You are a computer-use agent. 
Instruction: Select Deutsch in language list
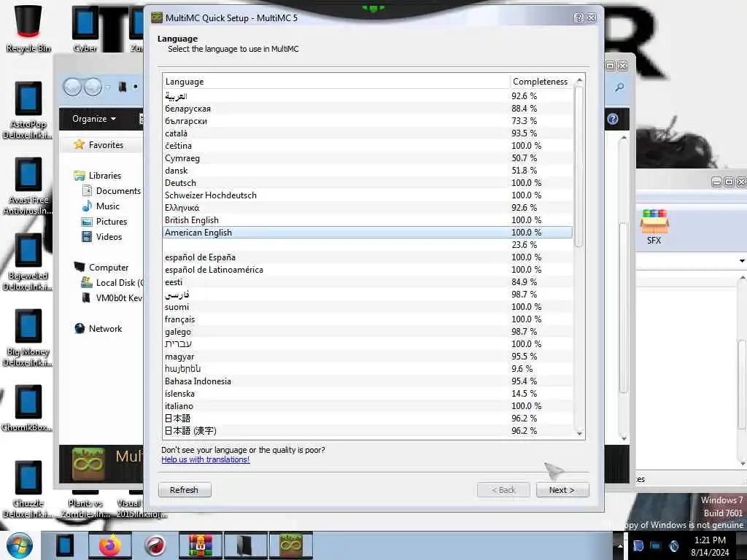[x=368, y=183]
